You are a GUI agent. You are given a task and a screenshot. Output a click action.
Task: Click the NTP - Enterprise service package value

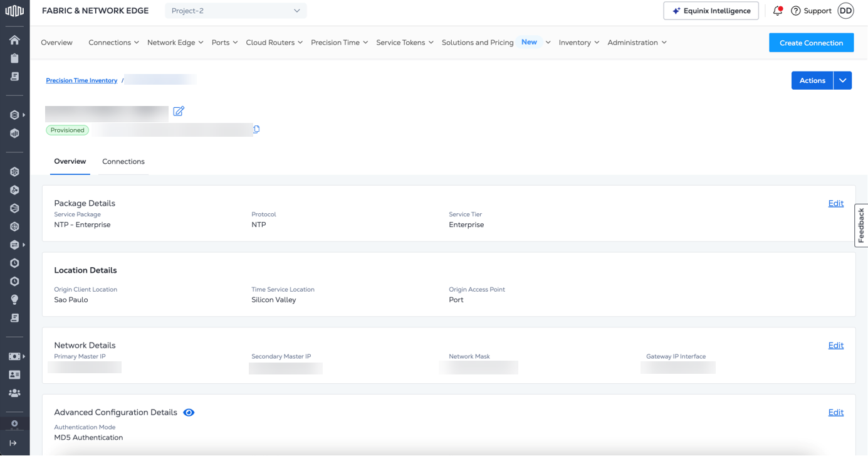click(x=82, y=225)
